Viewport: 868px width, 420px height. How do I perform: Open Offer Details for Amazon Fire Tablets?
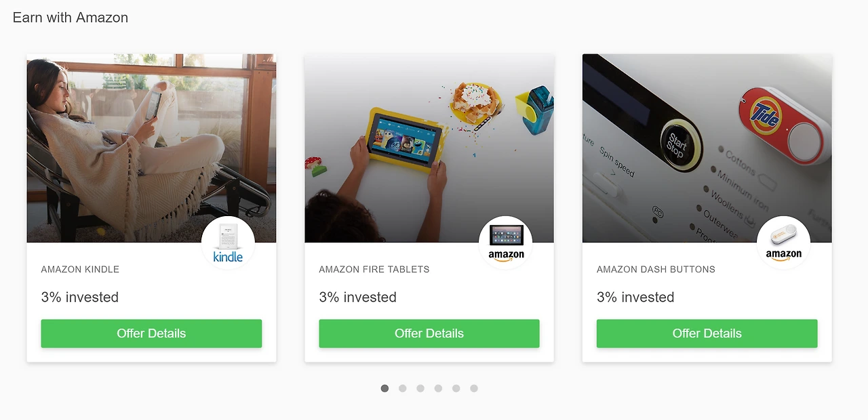(429, 333)
